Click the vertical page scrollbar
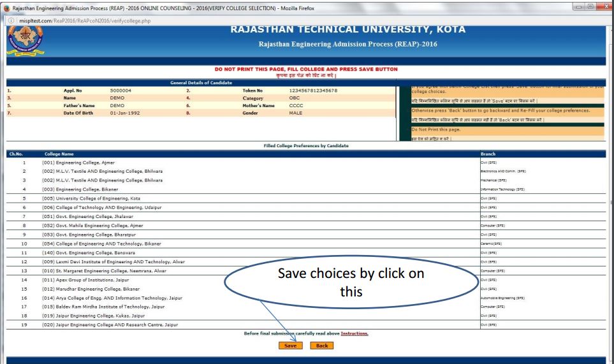The width and height of the screenshot is (614, 364). pyautogui.click(x=610, y=191)
